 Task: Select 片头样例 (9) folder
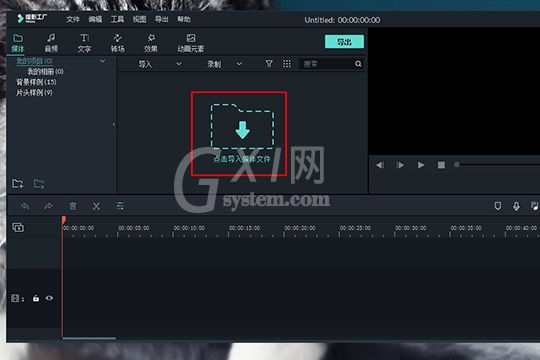(34, 93)
